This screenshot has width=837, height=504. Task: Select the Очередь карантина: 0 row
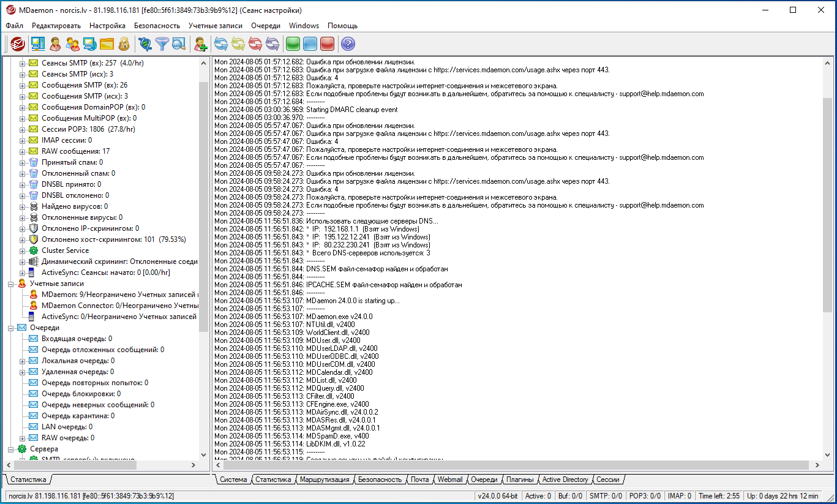click(78, 416)
